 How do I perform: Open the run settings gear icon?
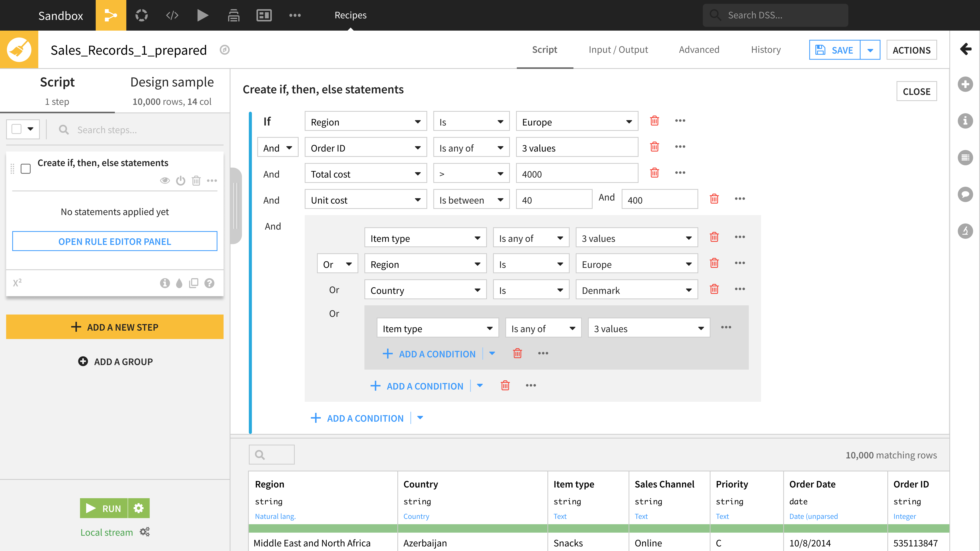(139, 508)
